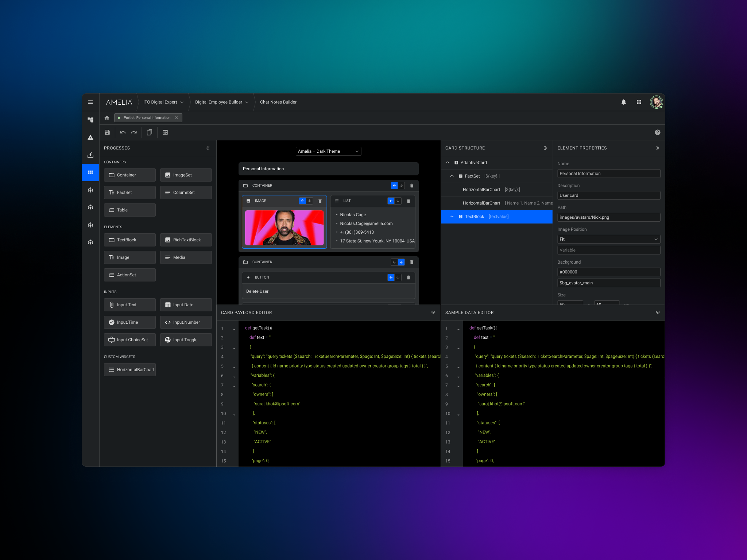Collapse the AdaptiveCard tree node
Image resolution: width=747 pixels, height=560 pixels.
click(448, 163)
